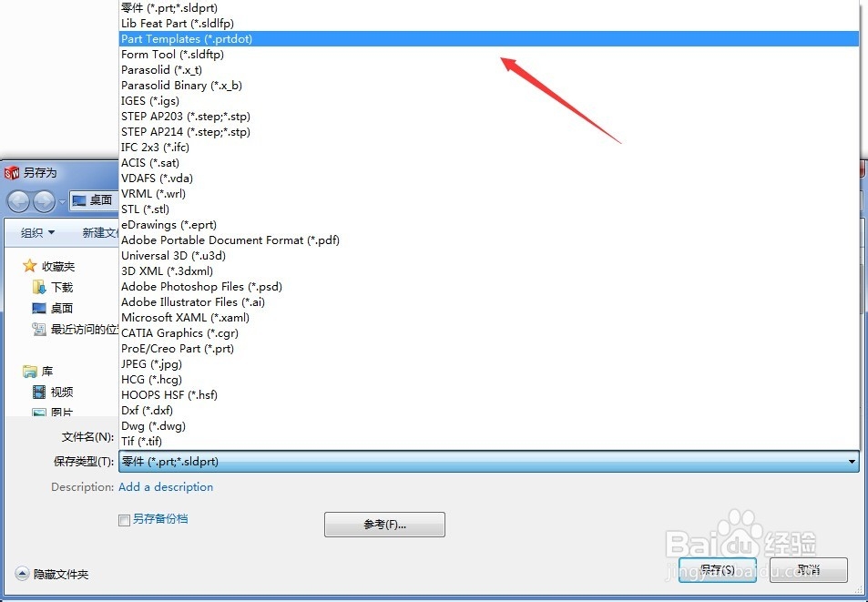Click the 保存类型 combo box field
The width and height of the screenshot is (868, 602).
coord(489,462)
